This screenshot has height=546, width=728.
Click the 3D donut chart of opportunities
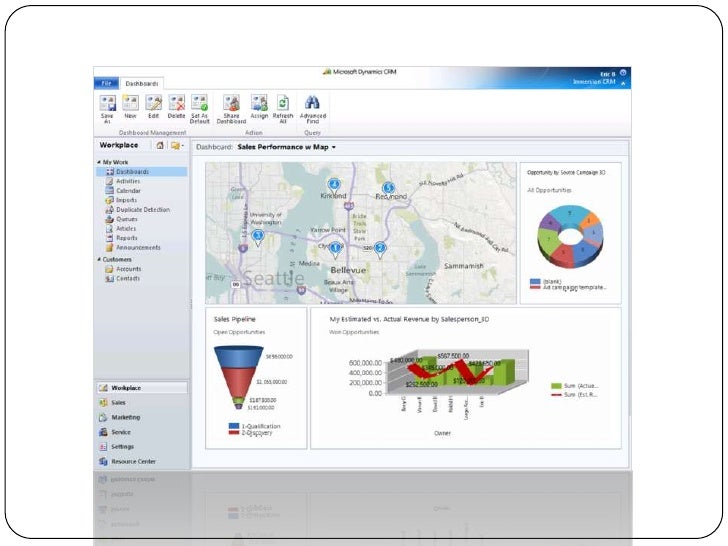click(571, 236)
